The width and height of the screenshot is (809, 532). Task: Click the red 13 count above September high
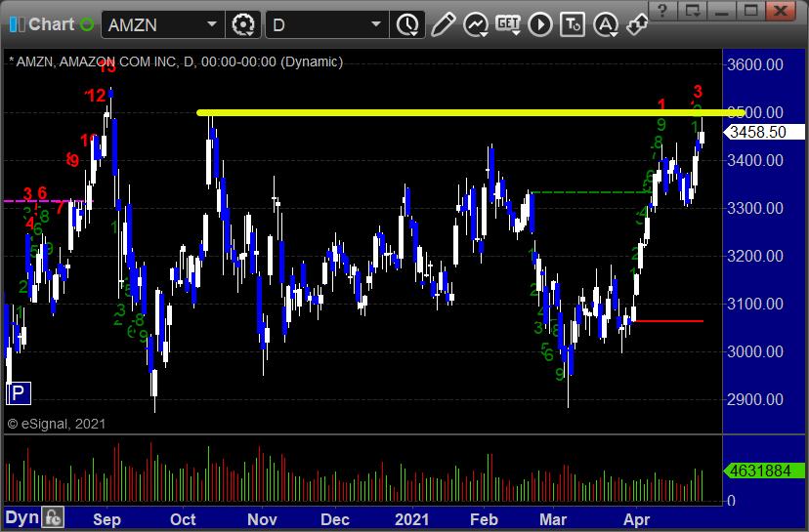tap(107, 66)
